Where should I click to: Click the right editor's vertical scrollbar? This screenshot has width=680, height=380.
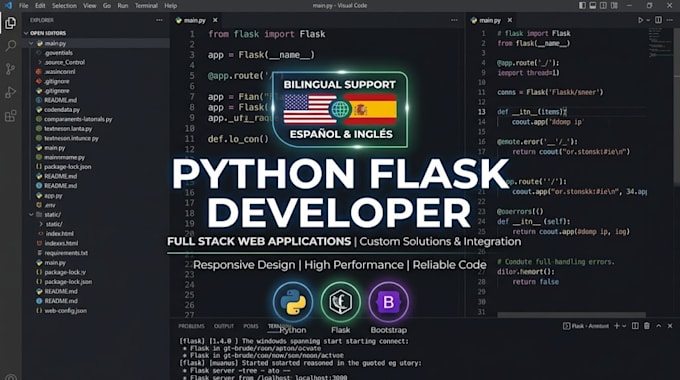[677, 106]
